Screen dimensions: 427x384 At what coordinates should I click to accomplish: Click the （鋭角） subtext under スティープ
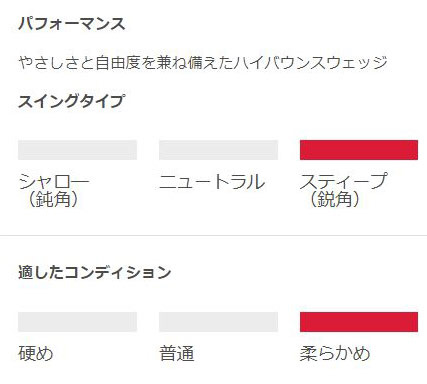click(x=335, y=200)
